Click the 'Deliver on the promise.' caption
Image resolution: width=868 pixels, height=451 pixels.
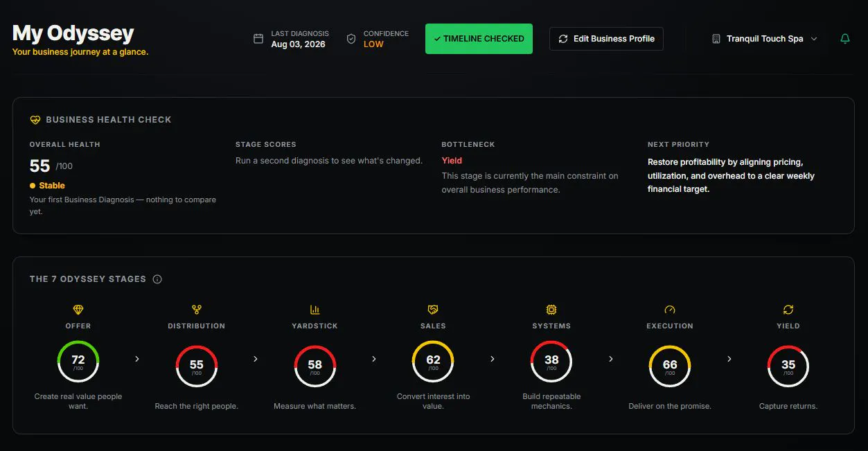coord(670,406)
